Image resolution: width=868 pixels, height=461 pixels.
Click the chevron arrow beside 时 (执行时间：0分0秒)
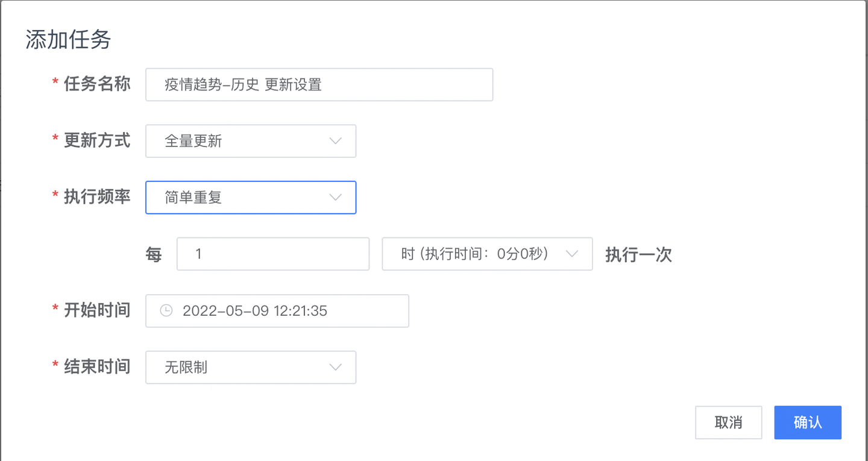(x=572, y=254)
